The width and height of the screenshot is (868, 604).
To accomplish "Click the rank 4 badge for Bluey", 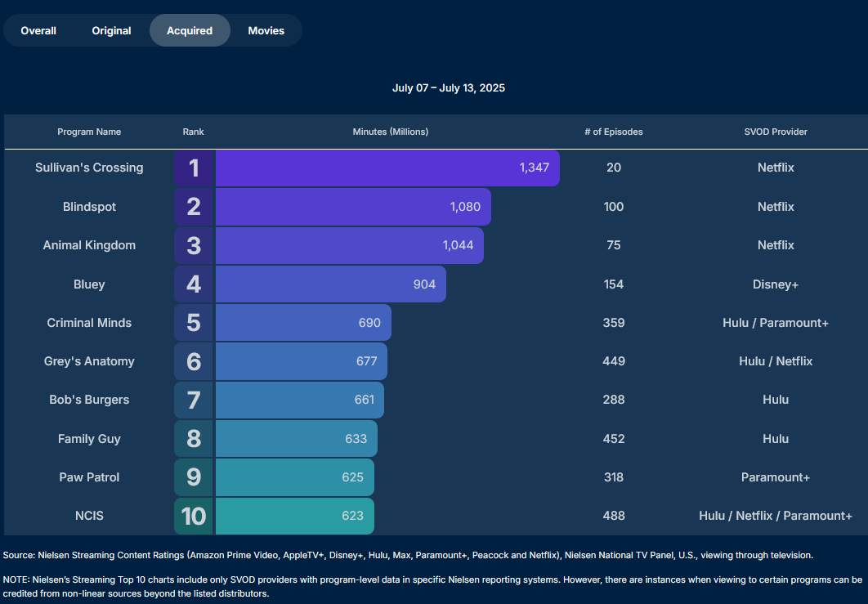I will click(194, 284).
